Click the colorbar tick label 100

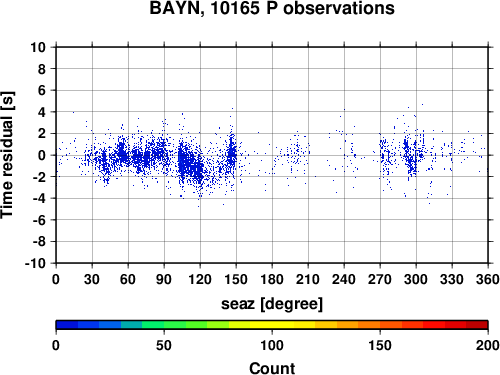click(x=272, y=345)
